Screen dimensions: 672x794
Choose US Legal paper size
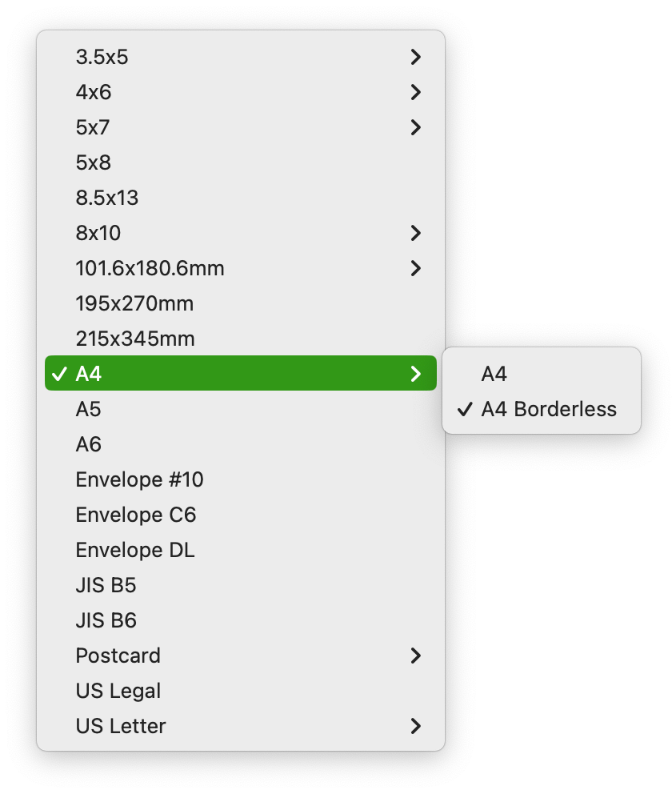tap(118, 691)
